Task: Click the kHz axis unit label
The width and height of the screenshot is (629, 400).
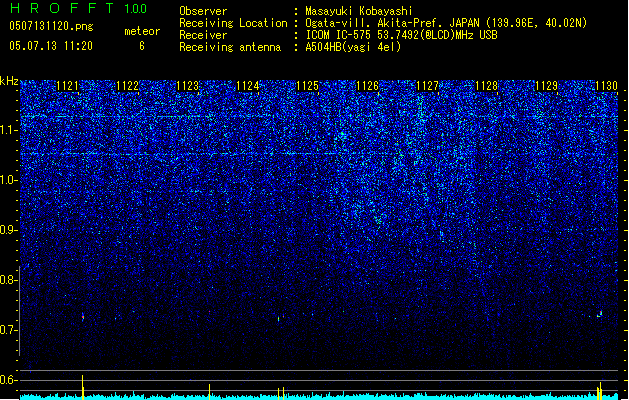Action: [9, 81]
